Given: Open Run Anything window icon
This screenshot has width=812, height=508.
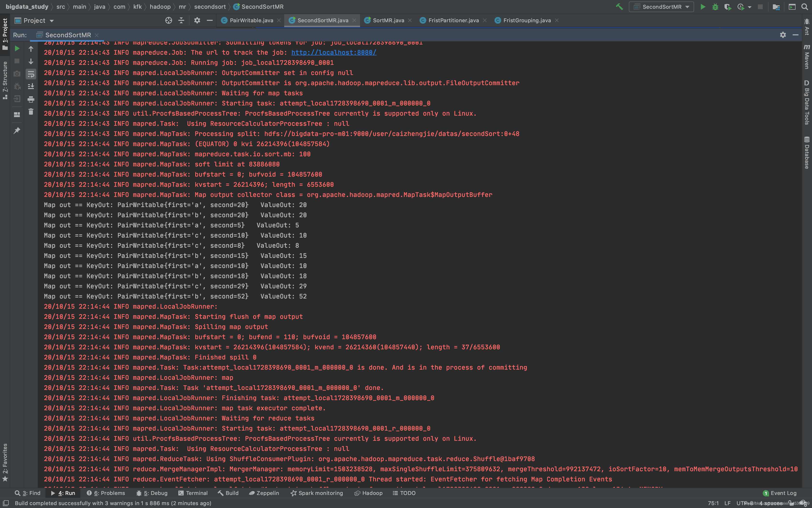Looking at the screenshot, I should click(792, 7).
